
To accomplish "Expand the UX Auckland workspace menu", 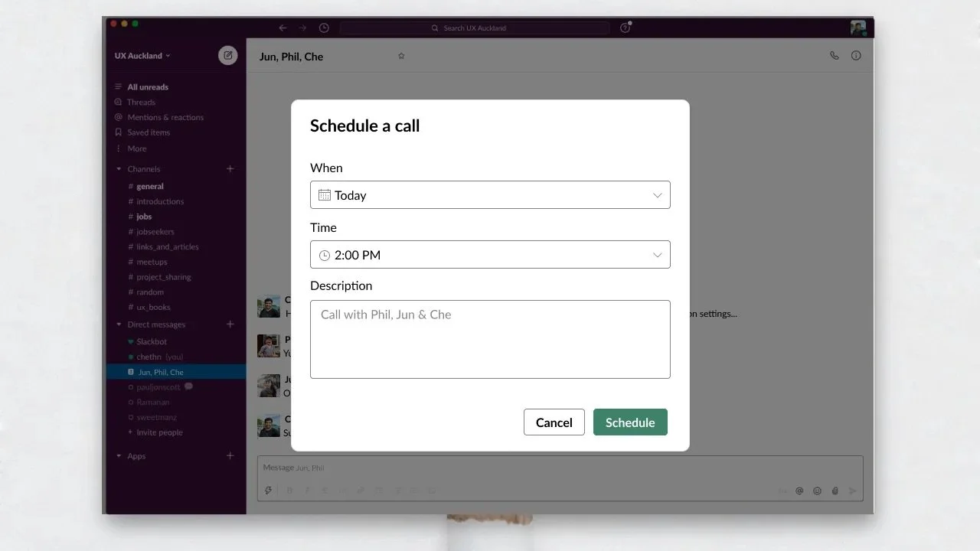I will pyautogui.click(x=142, y=56).
